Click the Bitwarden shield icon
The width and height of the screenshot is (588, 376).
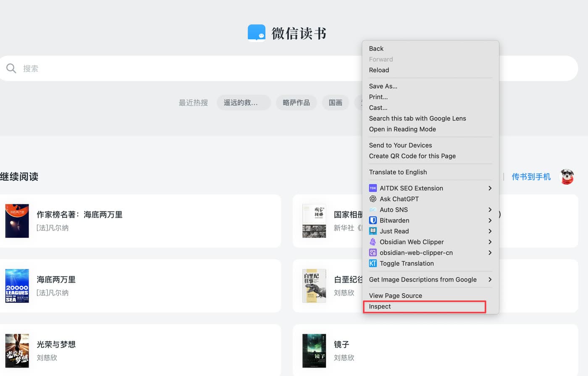(x=373, y=220)
